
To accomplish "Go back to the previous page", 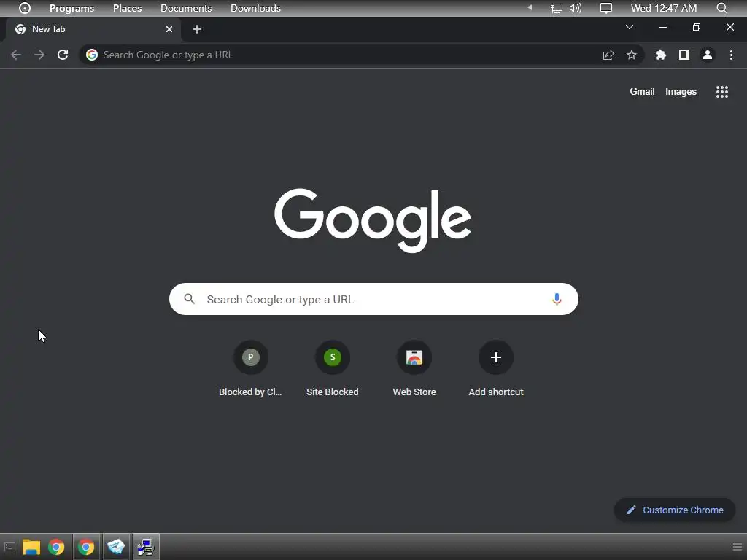I will 16,55.
